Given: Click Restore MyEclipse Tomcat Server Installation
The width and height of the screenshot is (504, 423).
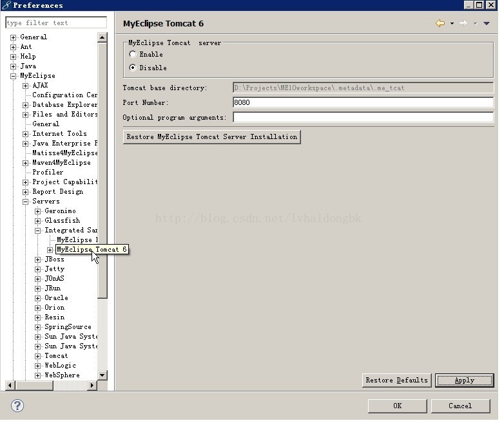Looking at the screenshot, I should pyautogui.click(x=212, y=137).
